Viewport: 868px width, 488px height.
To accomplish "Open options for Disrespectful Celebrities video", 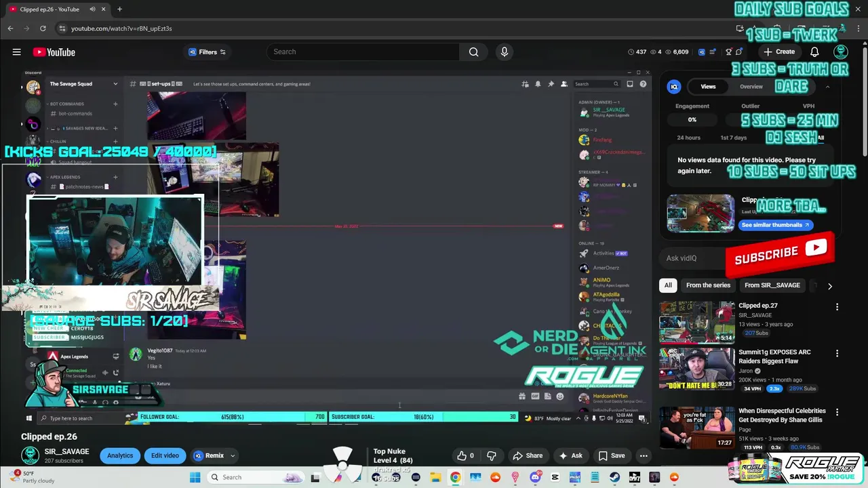I will (x=837, y=411).
